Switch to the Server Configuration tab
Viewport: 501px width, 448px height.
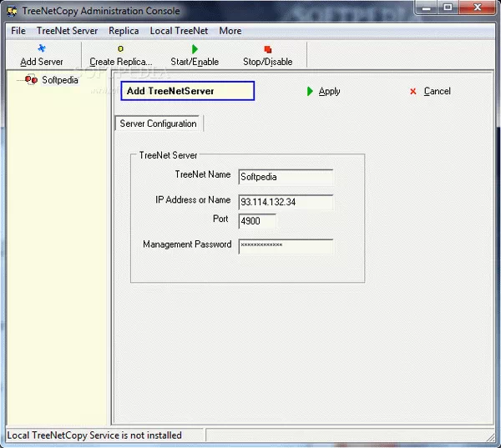(158, 123)
